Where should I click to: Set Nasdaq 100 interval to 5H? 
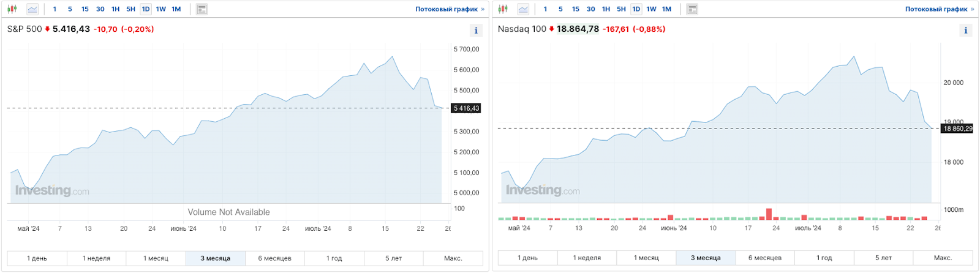[622, 9]
